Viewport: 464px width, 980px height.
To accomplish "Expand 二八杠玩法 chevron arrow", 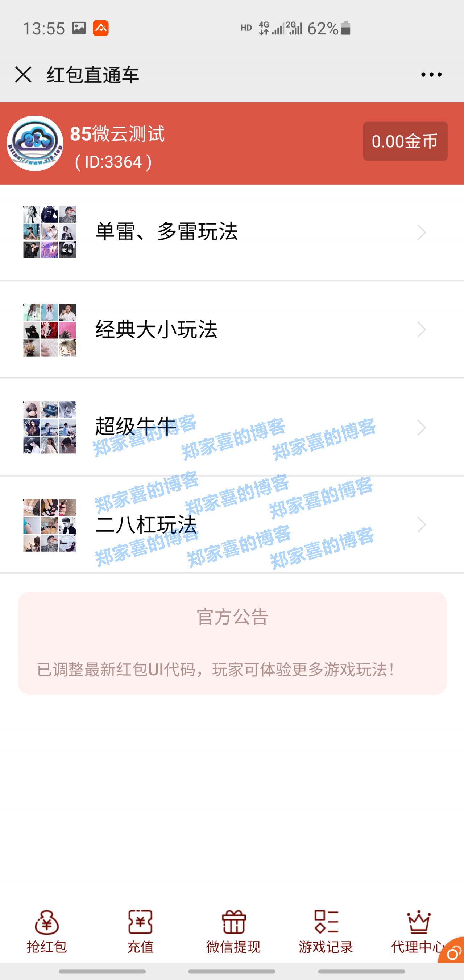I will click(421, 525).
